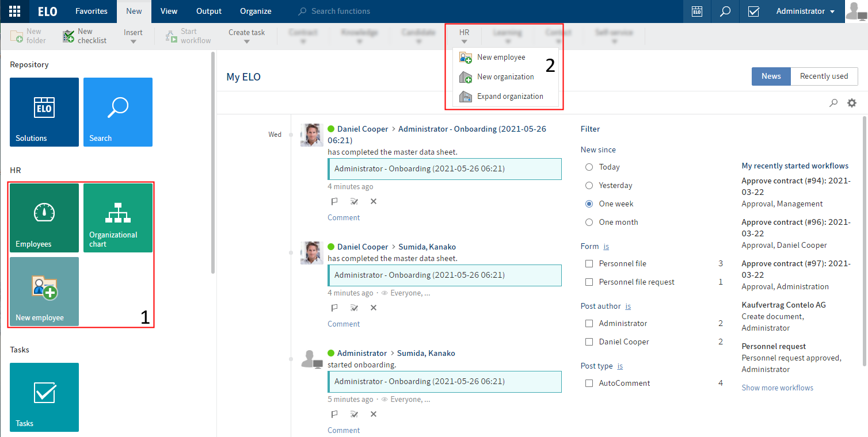Viewport: 868px width, 437px height.
Task: Flag the Administrator started onboarding post
Action: pos(334,414)
